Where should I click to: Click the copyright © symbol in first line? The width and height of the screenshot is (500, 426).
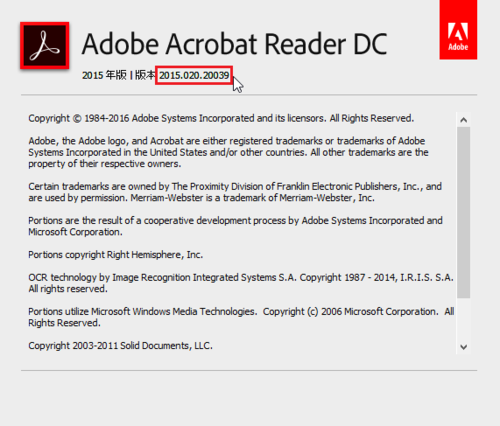coord(77,119)
